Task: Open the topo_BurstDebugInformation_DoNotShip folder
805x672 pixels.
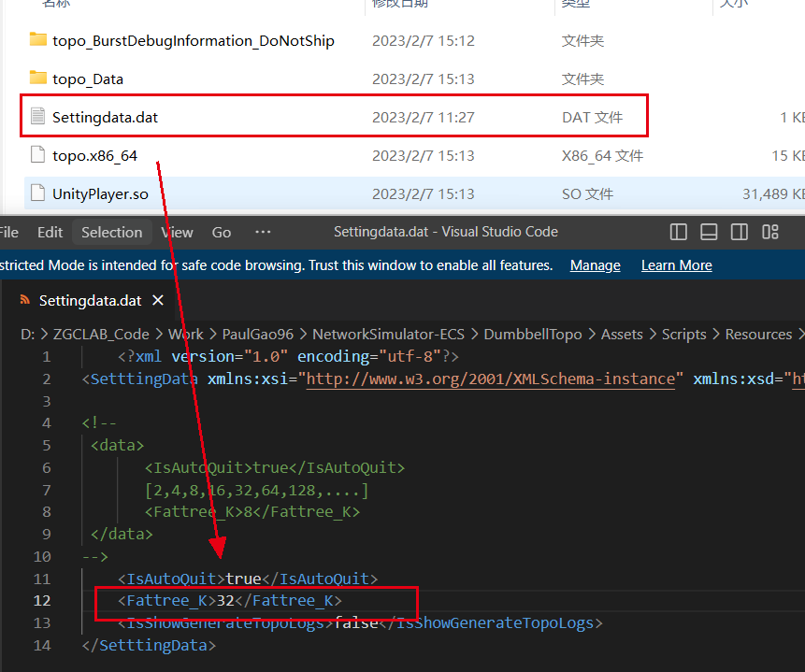Action: [x=193, y=40]
